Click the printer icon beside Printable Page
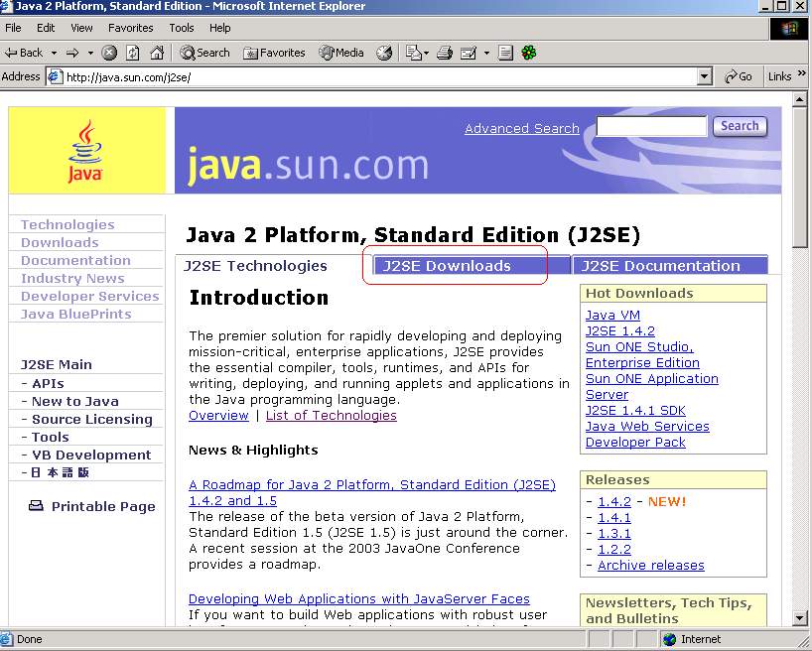This screenshot has height=651, width=812. coord(36,505)
